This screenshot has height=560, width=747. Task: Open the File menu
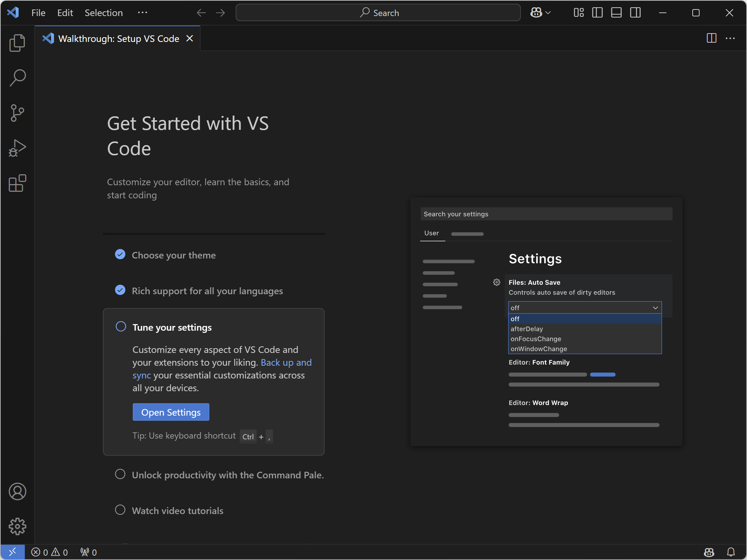[x=38, y=13]
